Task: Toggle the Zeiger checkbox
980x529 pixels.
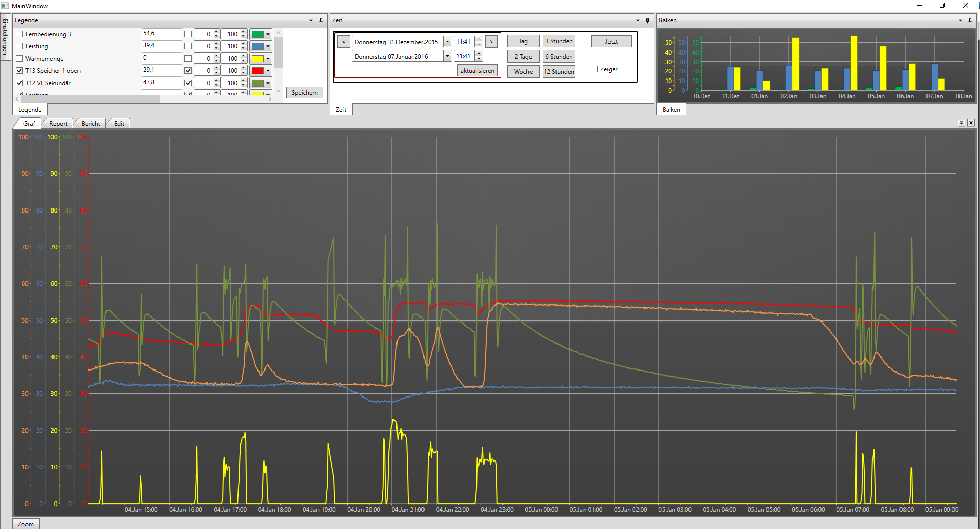Action: 594,69
